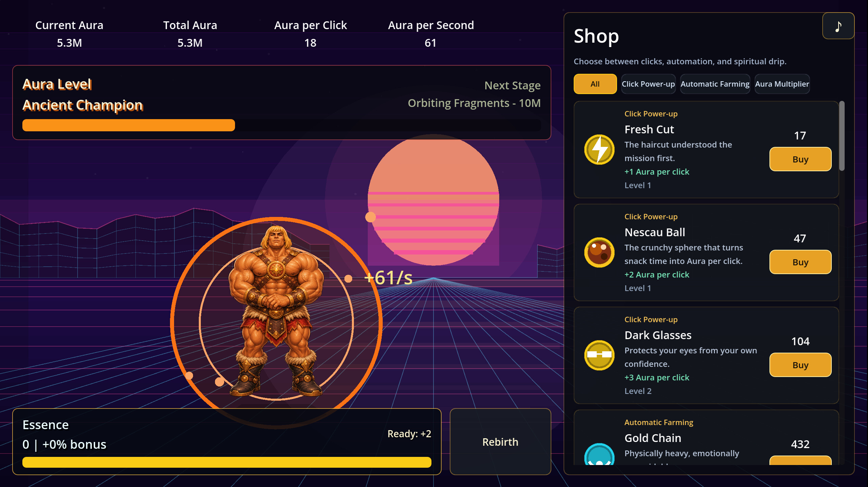Image resolution: width=868 pixels, height=487 pixels.
Task: Switch to Aura Multiplier filter
Action: pyautogui.click(x=782, y=84)
